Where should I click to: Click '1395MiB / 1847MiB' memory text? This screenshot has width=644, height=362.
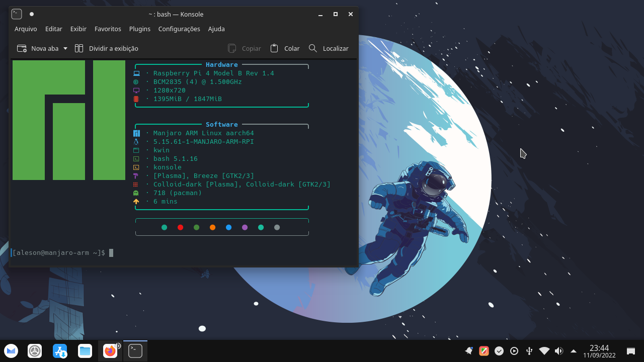pyautogui.click(x=188, y=99)
